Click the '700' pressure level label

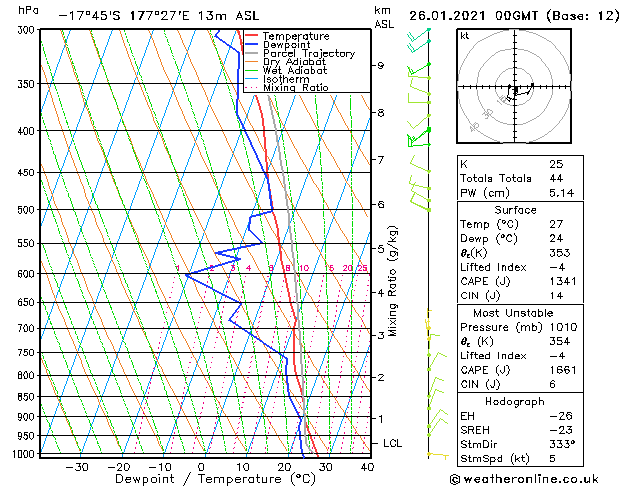(28, 328)
